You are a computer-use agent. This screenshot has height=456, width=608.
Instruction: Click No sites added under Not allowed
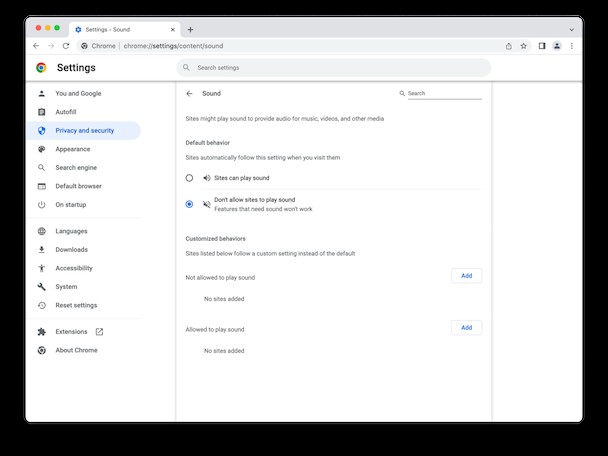(224, 299)
